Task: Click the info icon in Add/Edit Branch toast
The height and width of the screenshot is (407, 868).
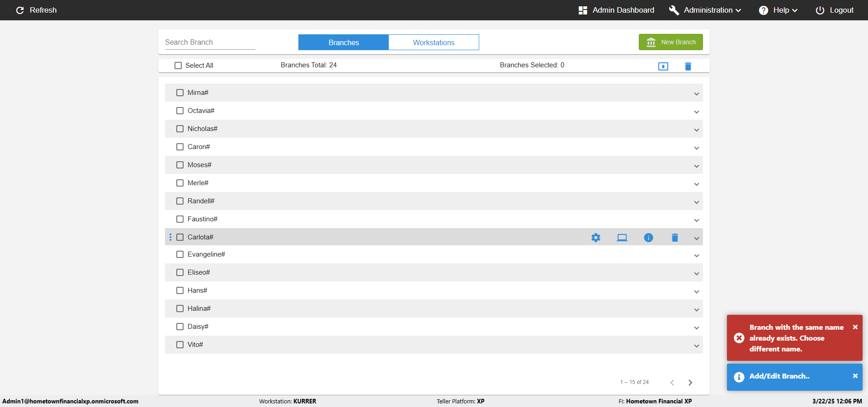Action: pyautogui.click(x=739, y=377)
